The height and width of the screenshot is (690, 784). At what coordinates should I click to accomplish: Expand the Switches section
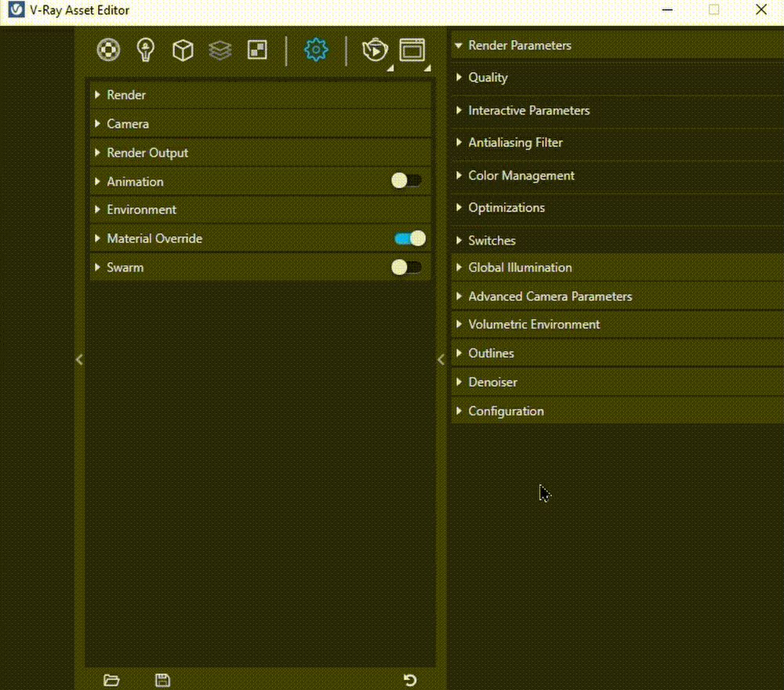(x=618, y=241)
